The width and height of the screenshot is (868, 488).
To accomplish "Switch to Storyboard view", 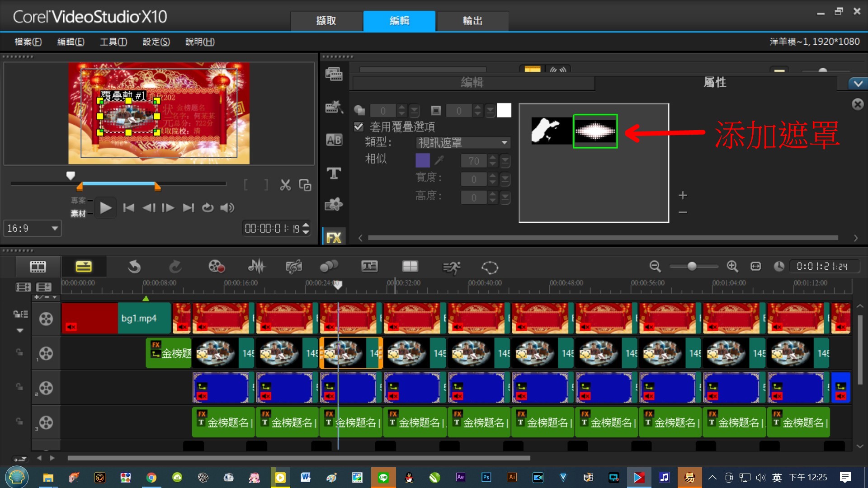I will (38, 267).
